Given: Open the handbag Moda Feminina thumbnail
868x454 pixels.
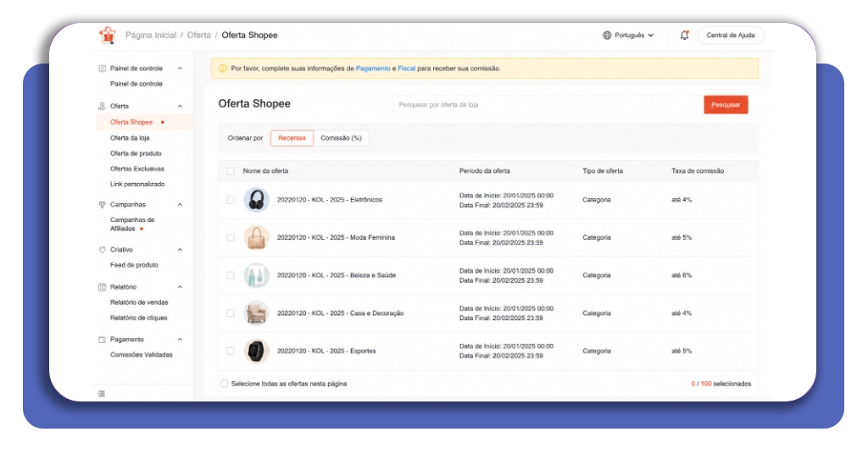Looking at the screenshot, I should coord(256,238).
